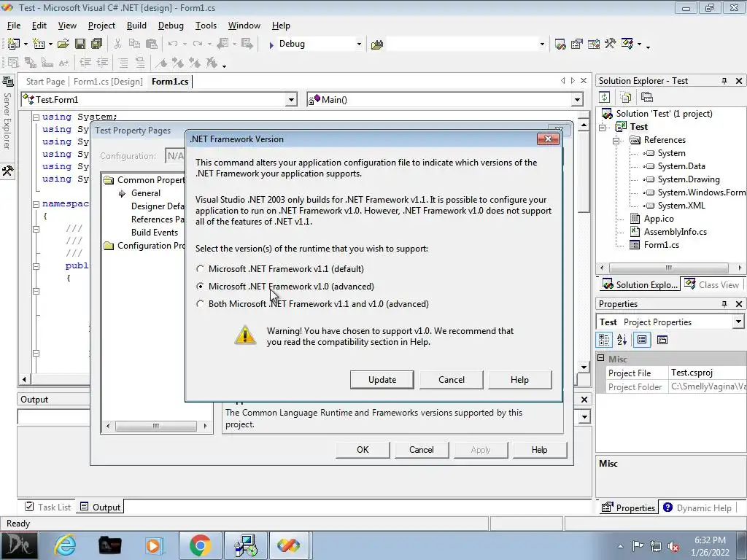Click the Properties icon in Solution Explorer toolbar
Viewport: 747px width, 560px height.
point(646,97)
